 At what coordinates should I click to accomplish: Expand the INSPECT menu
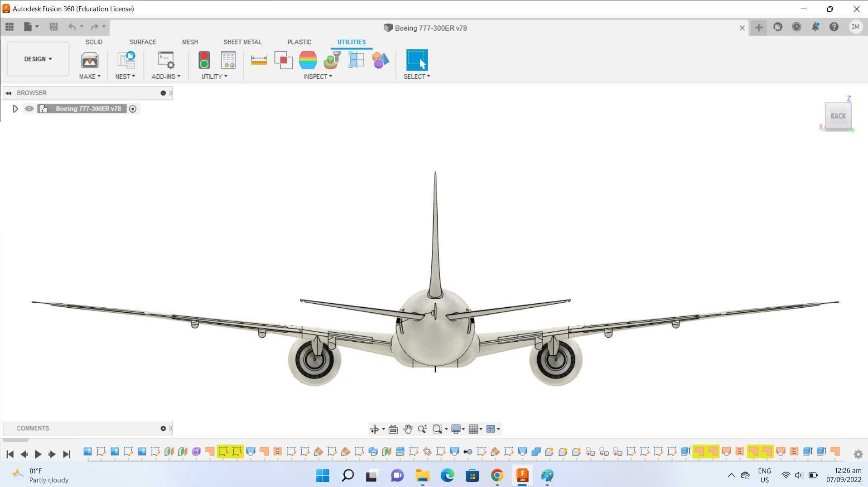pos(318,76)
